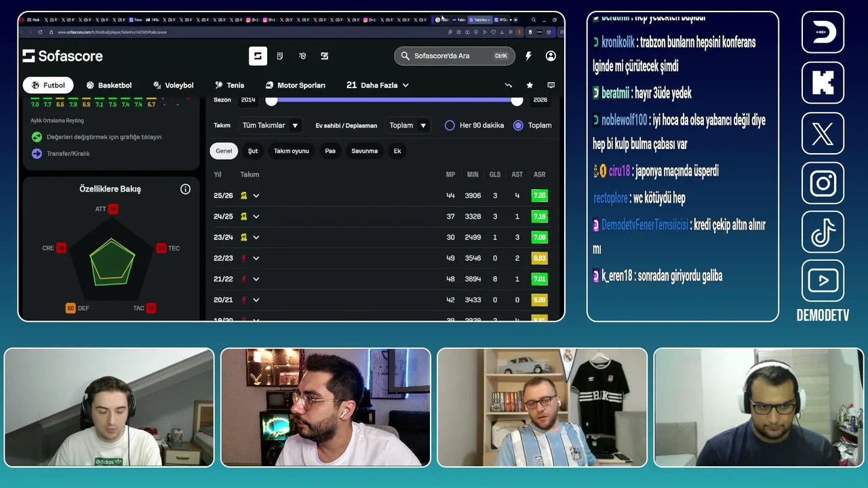Open the shield icon in Sofascore header
The height and width of the screenshot is (488, 868).
click(x=302, y=56)
